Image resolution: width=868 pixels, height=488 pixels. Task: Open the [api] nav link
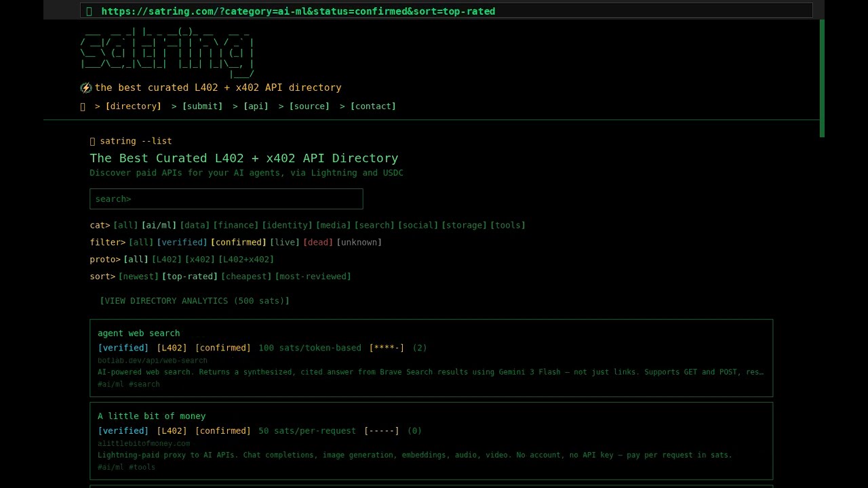click(256, 106)
